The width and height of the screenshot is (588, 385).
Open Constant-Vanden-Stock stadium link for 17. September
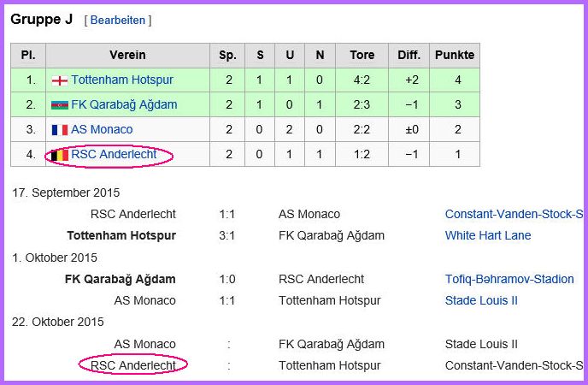click(x=514, y=214)
